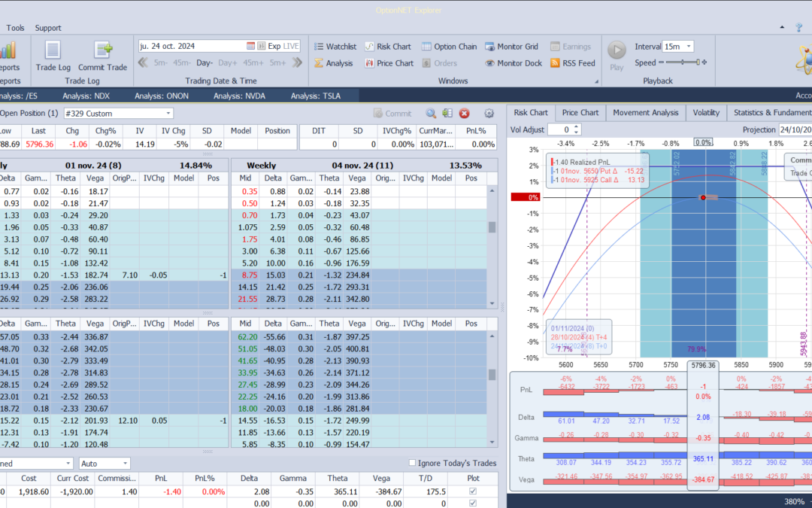This screenshot has width=812, height=508.
Task: Uncheck Plot checkbox in the 1,918.60 row
Action: click(x=472, y=491)
